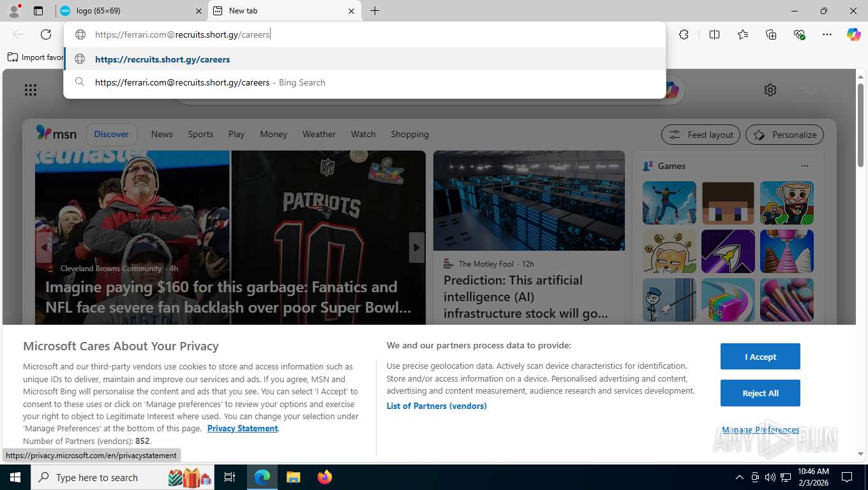Viewport: 868px width, 490px height.
Task: Open the Games card ellipsis menu
Action: coord(804,166)
